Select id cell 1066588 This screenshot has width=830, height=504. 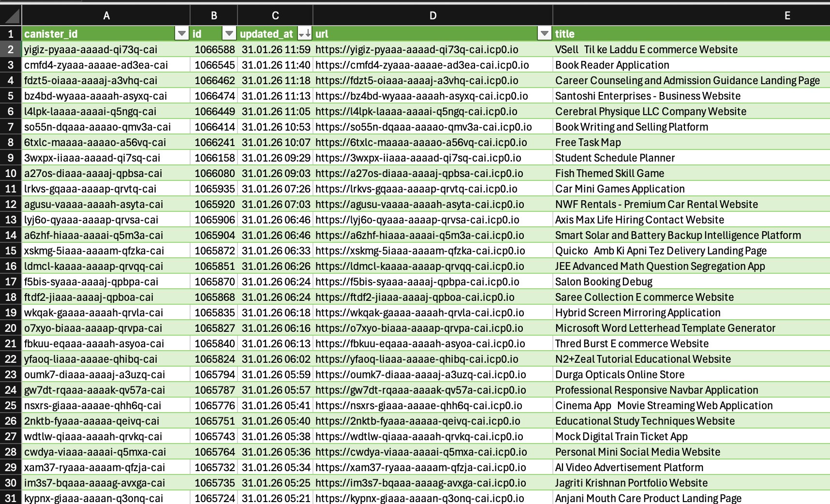(214, 49)
